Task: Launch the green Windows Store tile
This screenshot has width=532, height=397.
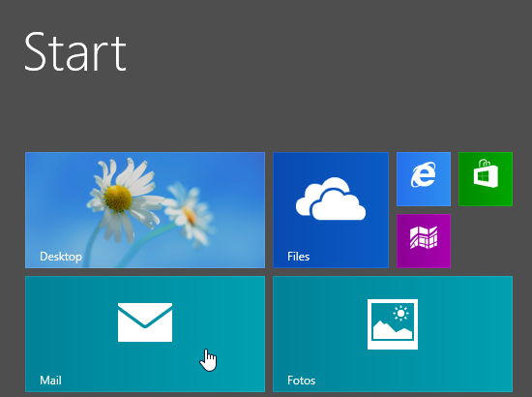Action: (486, 179)
